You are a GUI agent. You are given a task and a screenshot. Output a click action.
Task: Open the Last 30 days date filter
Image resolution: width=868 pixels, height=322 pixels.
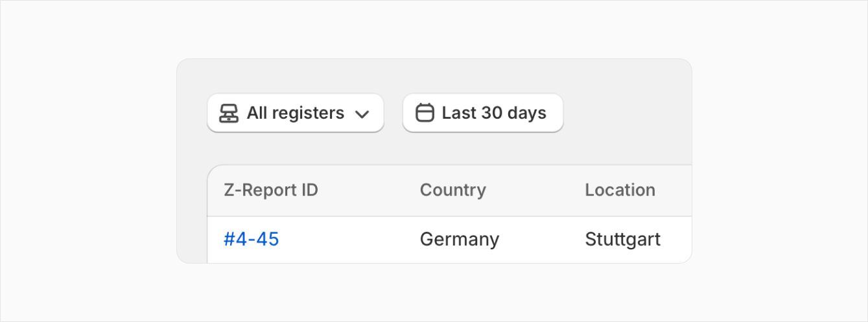click(483, 113)
